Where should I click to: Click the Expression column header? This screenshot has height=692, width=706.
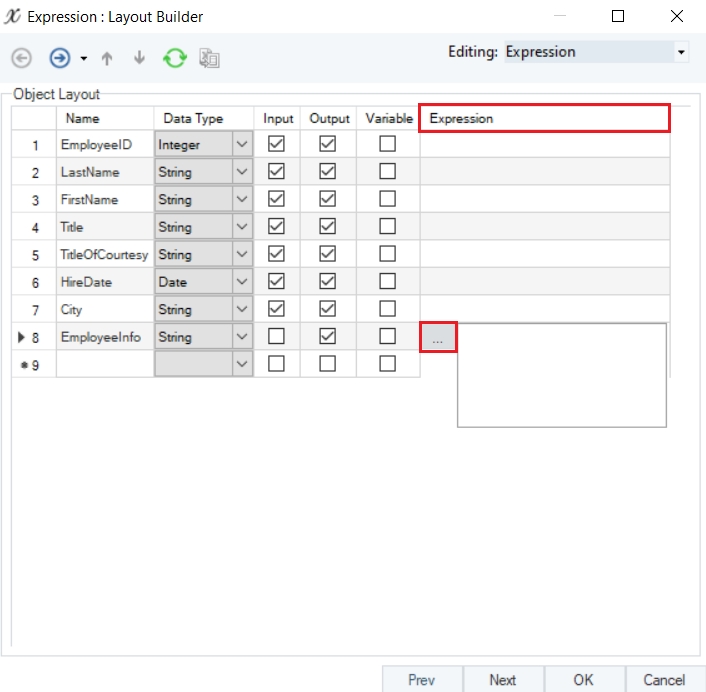click(x=544, y=118)
